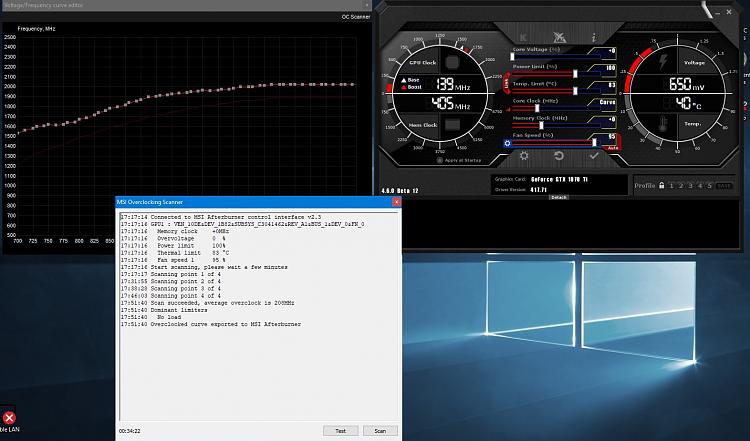Select profile slot 2
This screenshot has height=441, width=750.
tap(681, 186)
